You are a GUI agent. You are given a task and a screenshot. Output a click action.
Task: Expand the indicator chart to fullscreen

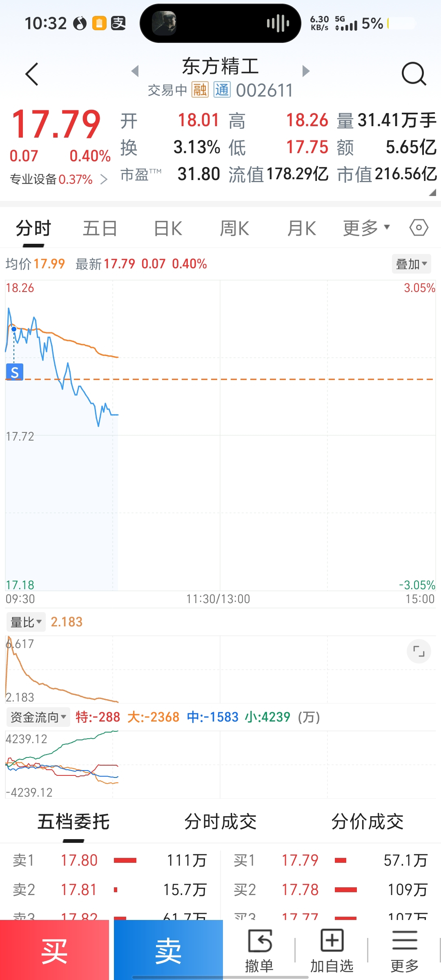click(419, 651)
